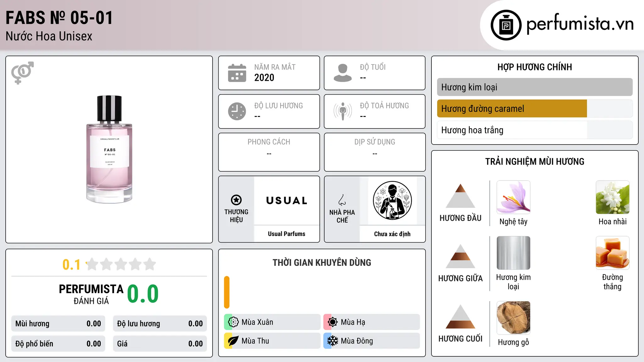
Task: Click the rating stars row
Action: tap(121, 264)
